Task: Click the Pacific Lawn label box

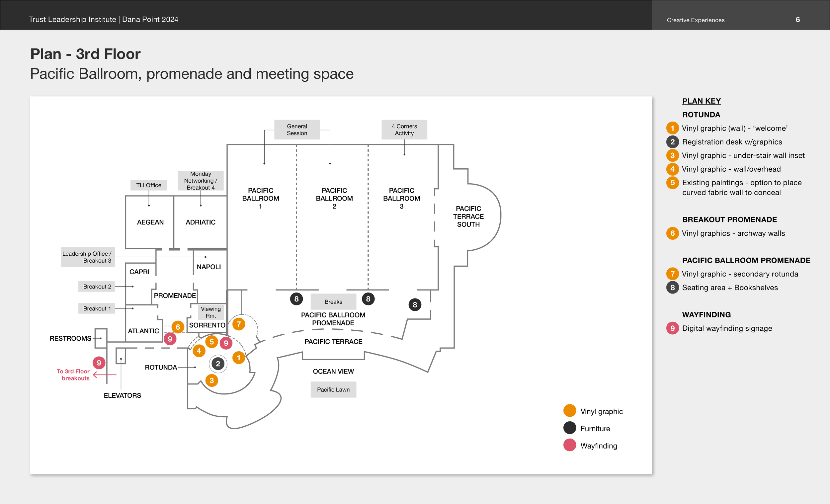Action: [333, 389]
